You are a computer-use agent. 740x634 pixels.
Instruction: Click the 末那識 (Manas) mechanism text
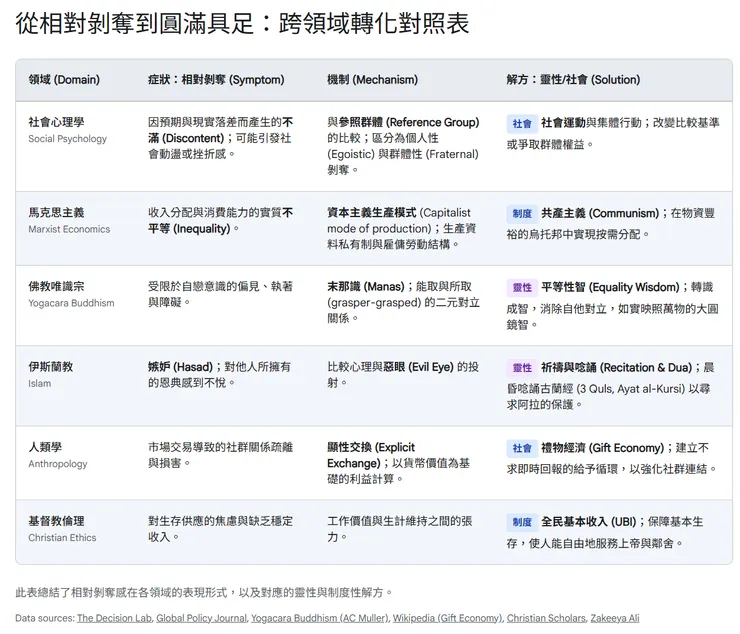tap(366, 287)
